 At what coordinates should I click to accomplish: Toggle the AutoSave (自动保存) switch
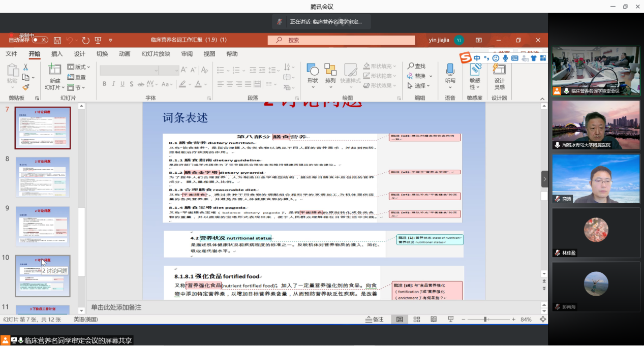click(40, 40)
